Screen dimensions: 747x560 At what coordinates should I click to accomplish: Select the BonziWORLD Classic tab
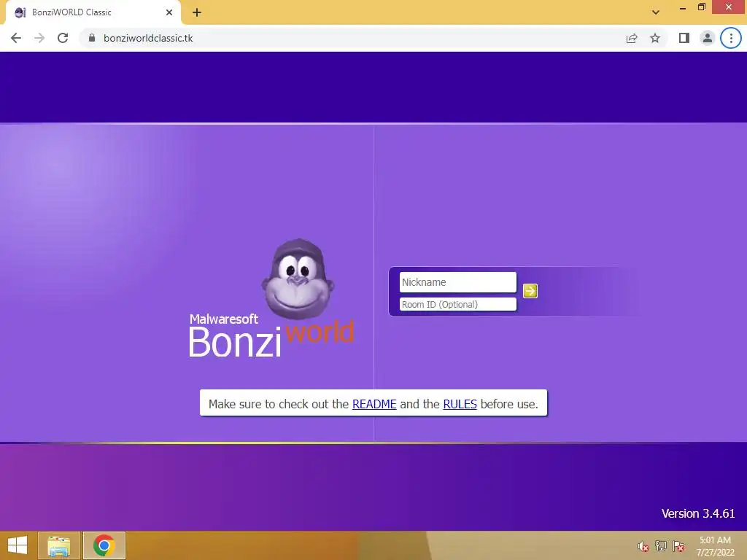[93, 12]
